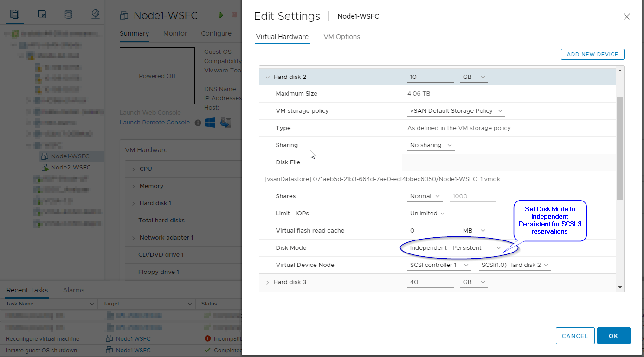Viewport: 644px width, 357px height.
Task: Open Hosts and Clusters inventory icon
Action: tap(15, 14)
